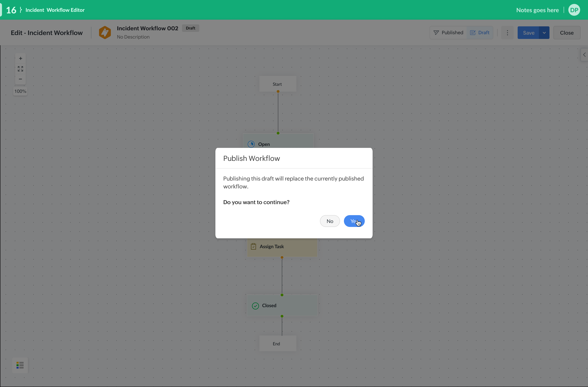Click the fit-to-screen icon
Image resolution: width=588 pixels, height=387 pixels.
[20, 69]
